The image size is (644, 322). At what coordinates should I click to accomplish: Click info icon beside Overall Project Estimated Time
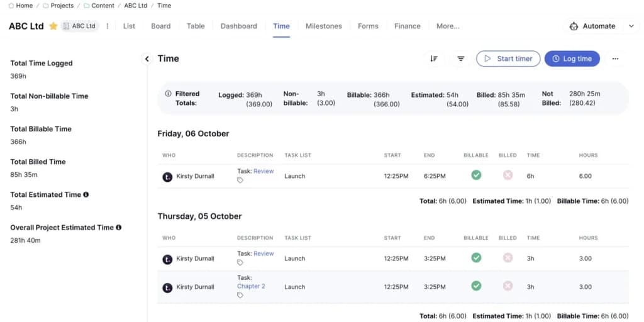(118, 228)
